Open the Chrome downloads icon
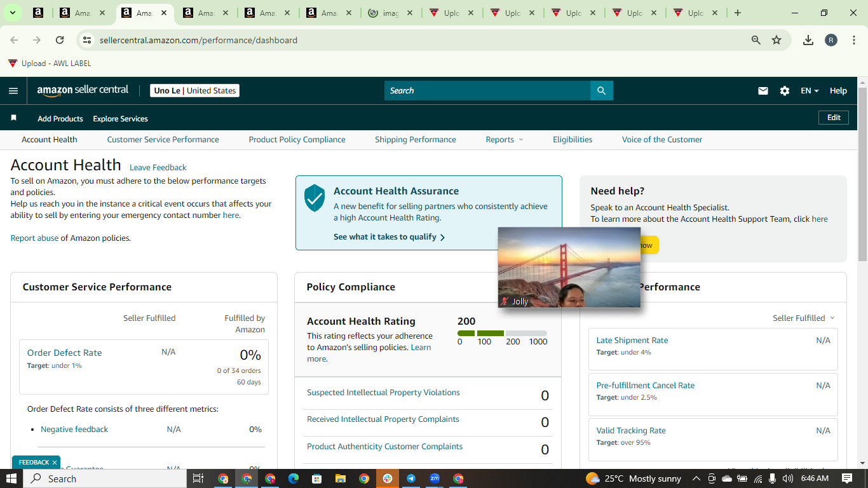Screen dimensions: 868x488 (808, 40)
